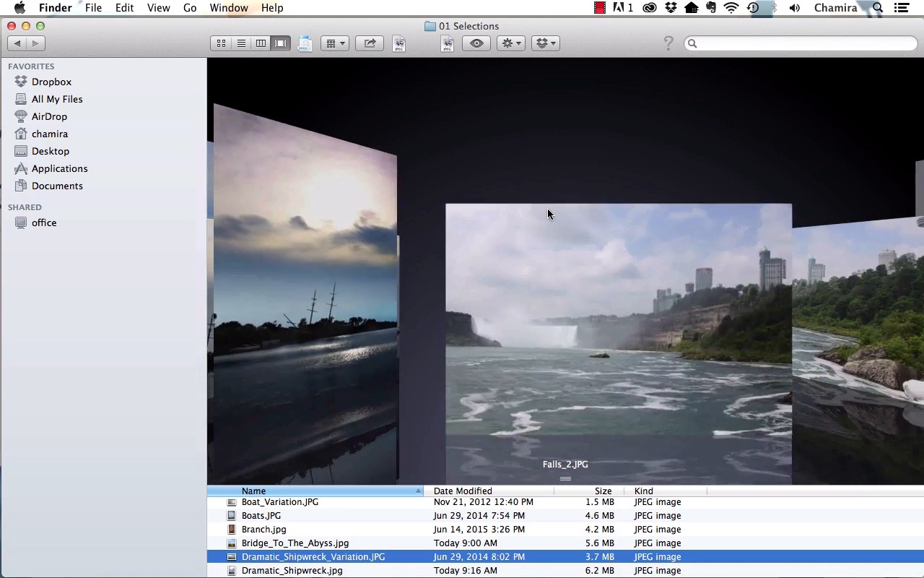Select the shared office computer
This screenshot has height=578, width=924.
point(44,223)
